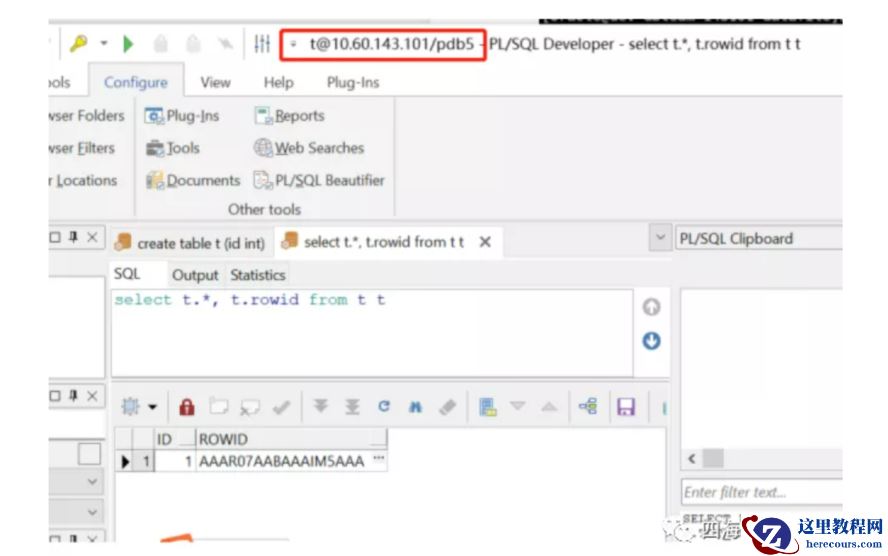
Task: Click the fetch next page double-arrow icon
Action: (x=321, y=407)
